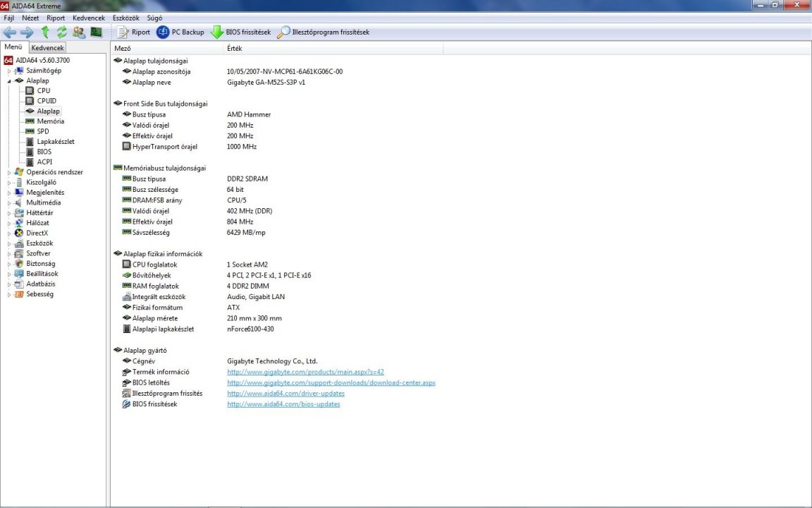
Task: Expand the Kiszolgáló tree node
Action: pyautogui.click(x=8, y=183)
